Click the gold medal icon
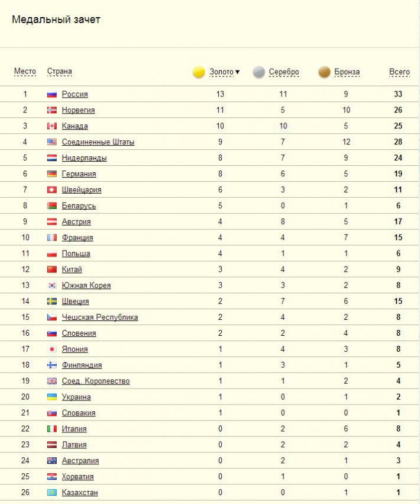The width and height of the screenshot is (420, 504). pos(199,72)
